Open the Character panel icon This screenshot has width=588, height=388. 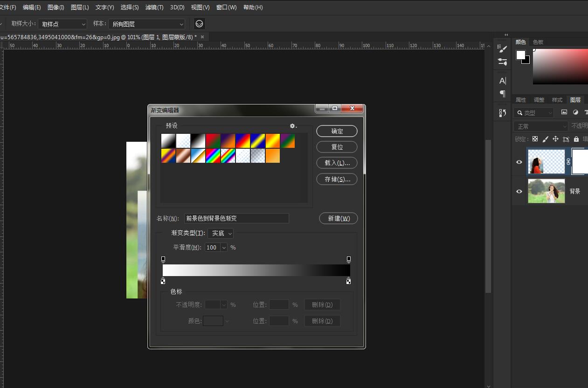click(x=502, y=81)
